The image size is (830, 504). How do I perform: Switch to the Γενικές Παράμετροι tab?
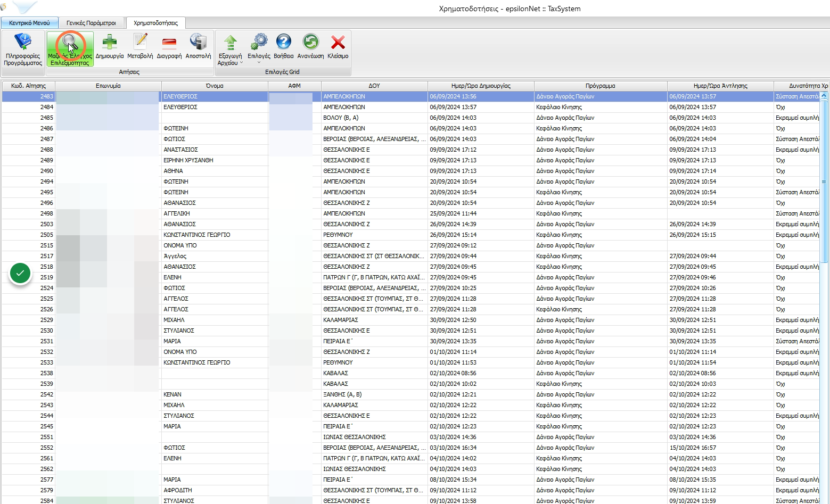click(91, 23)
